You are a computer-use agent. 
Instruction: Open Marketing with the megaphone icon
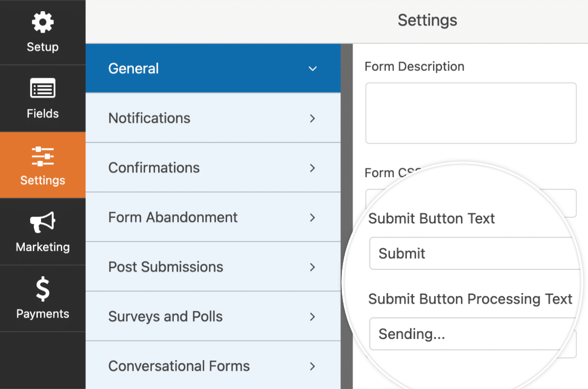point(42,221)
